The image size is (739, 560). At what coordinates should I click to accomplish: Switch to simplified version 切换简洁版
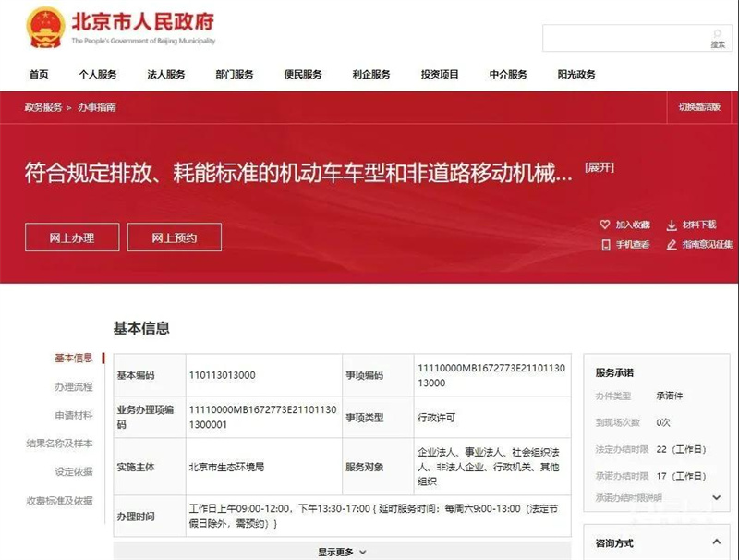[x=699, y=107]
